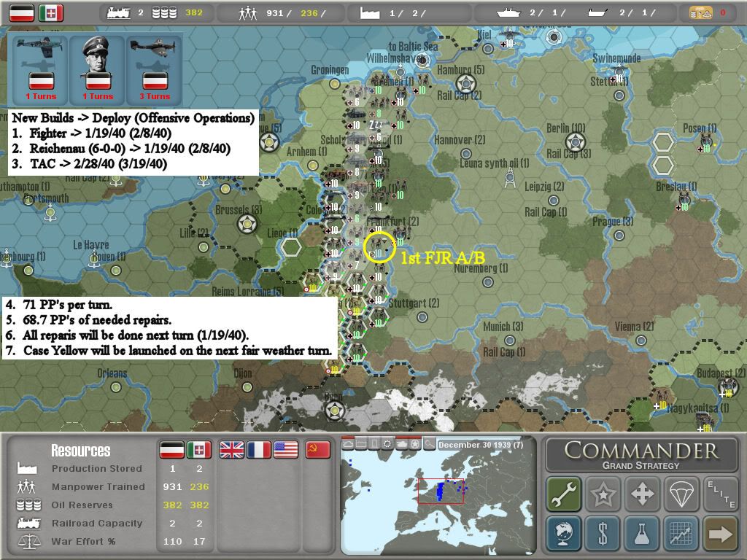
Task: Select the Munich city marker
Action: [510, 340]
